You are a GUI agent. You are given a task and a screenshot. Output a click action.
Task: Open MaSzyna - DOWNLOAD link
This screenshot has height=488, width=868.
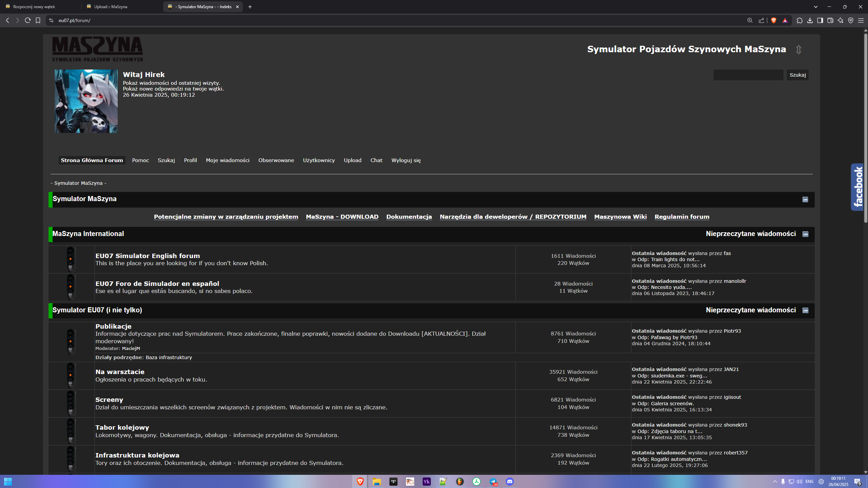pos(342,217)
